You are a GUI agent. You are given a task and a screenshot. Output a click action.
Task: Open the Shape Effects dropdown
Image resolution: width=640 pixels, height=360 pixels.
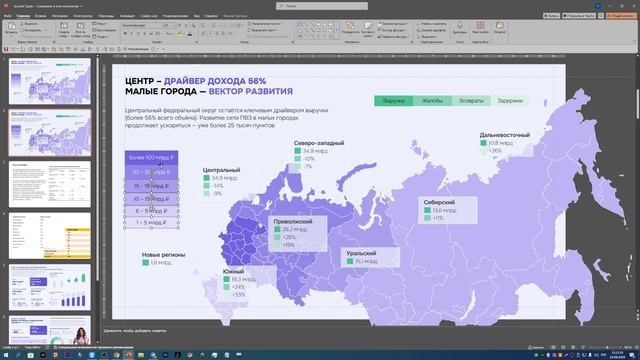click(393, 37)
